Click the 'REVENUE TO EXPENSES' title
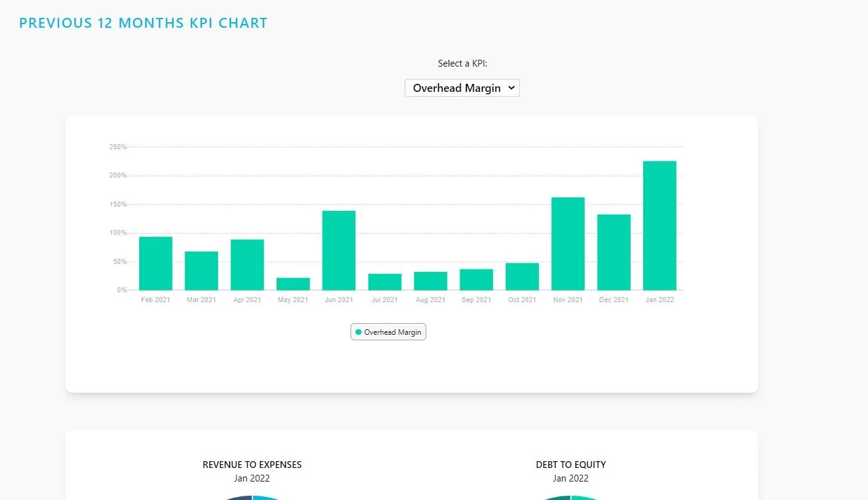 click(x=252, y=464)
